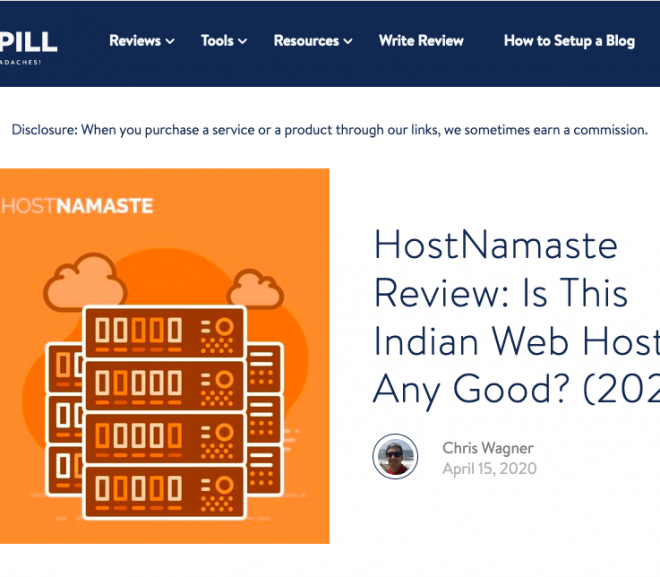Click the site logo in header

tap(28, 47)
